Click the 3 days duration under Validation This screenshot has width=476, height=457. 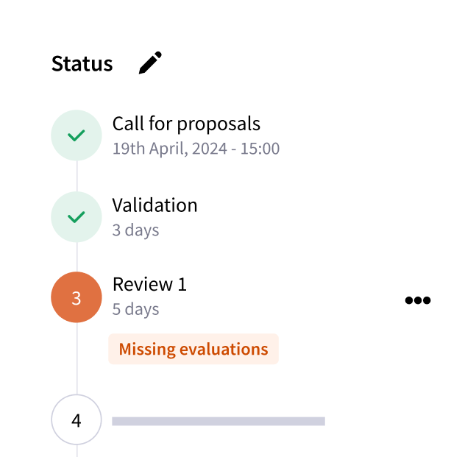(x=135, y=230)
